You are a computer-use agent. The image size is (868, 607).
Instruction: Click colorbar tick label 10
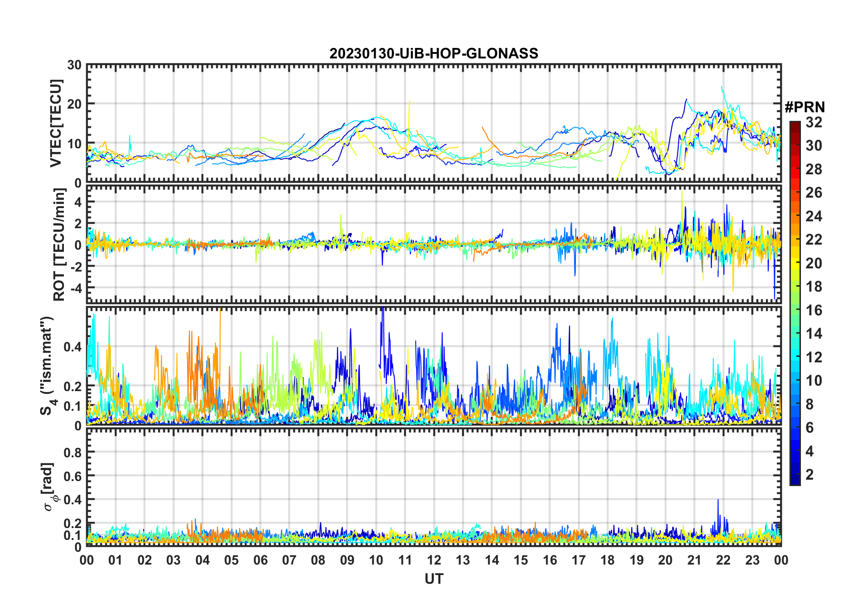coord(814,381)
